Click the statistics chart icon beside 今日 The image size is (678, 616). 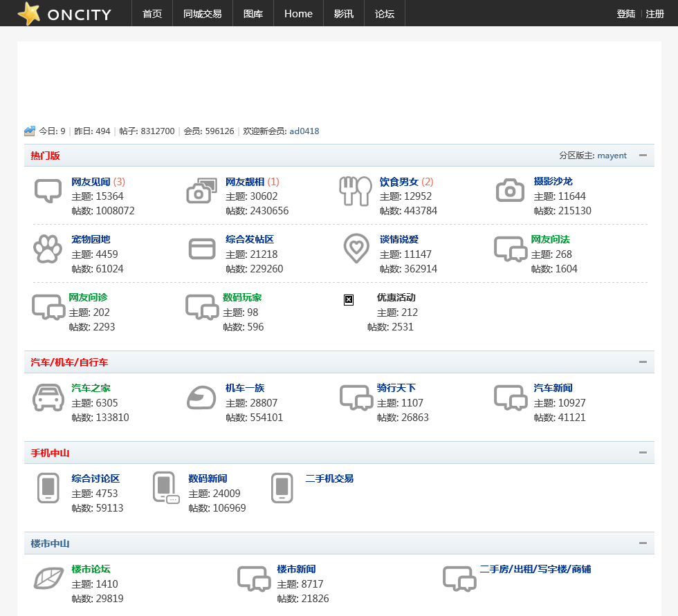[29, 131]
